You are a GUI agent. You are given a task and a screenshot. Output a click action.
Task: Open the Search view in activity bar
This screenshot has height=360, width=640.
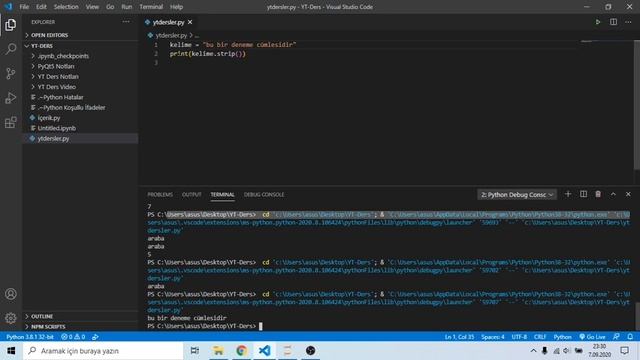pyautogui.click(x=11, y=49)
